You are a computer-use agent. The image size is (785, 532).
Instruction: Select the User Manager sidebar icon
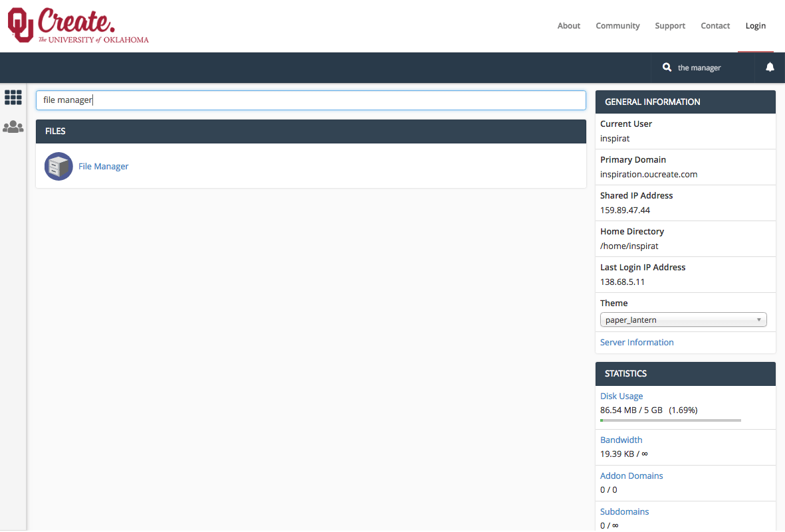pos(13,127)
